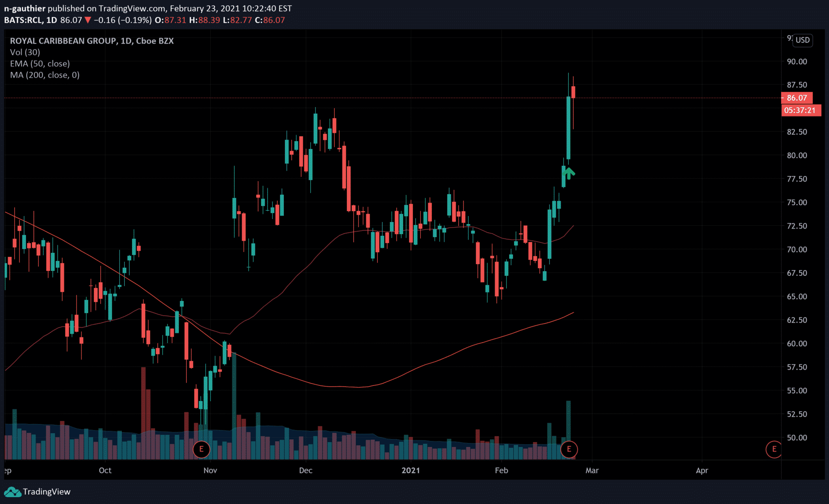Click the green up-arrow marker on chart

pos(569,173)
